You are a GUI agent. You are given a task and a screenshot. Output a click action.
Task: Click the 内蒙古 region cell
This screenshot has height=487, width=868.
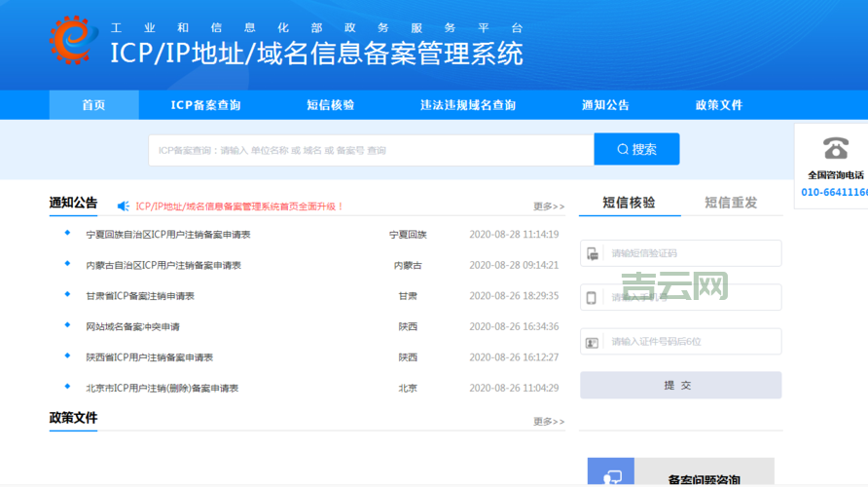(x=408, y=265)
